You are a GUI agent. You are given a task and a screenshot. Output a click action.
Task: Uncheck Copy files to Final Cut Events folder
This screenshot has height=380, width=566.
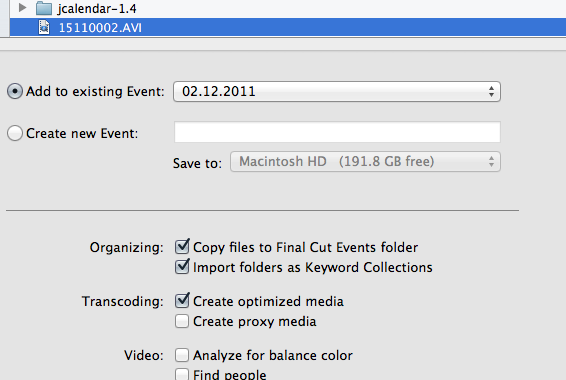182,247
